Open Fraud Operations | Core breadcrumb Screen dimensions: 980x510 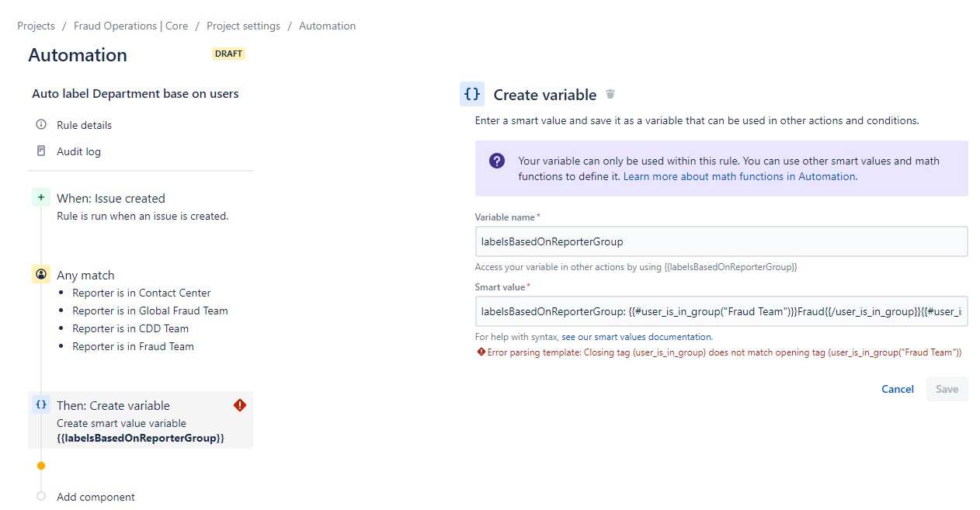coord(130,26)
